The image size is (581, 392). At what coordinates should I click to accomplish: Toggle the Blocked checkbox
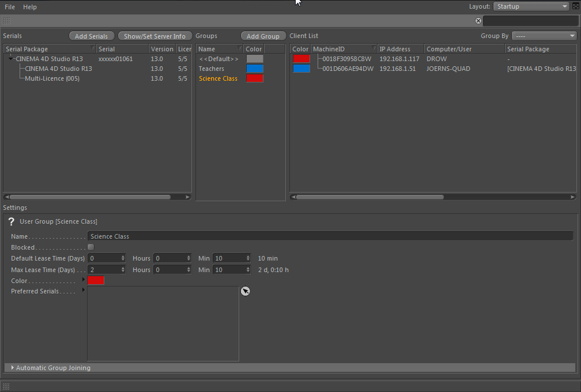click(x=91, y=247)
